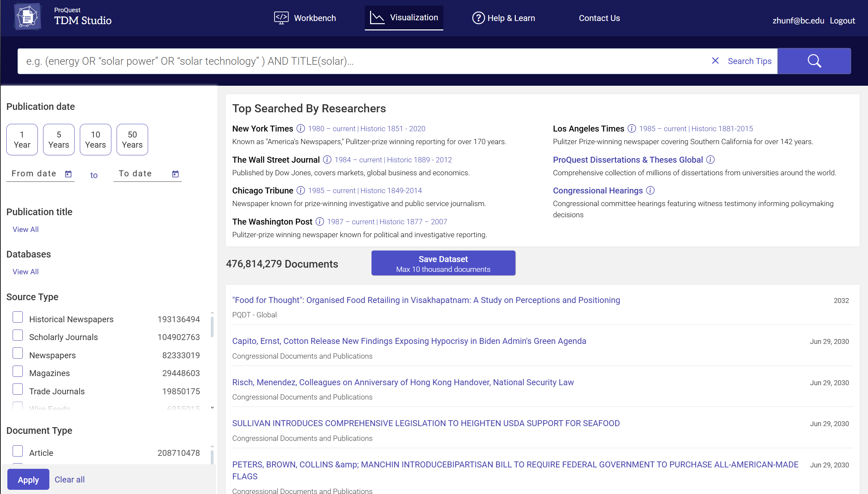Open Congressional Hearings link

(598, 191)
